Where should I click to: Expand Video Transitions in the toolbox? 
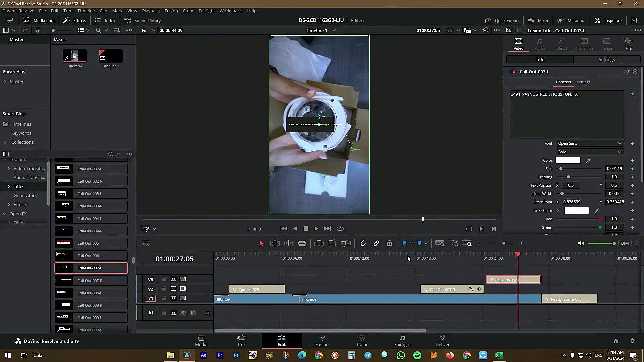click(9, 169)
